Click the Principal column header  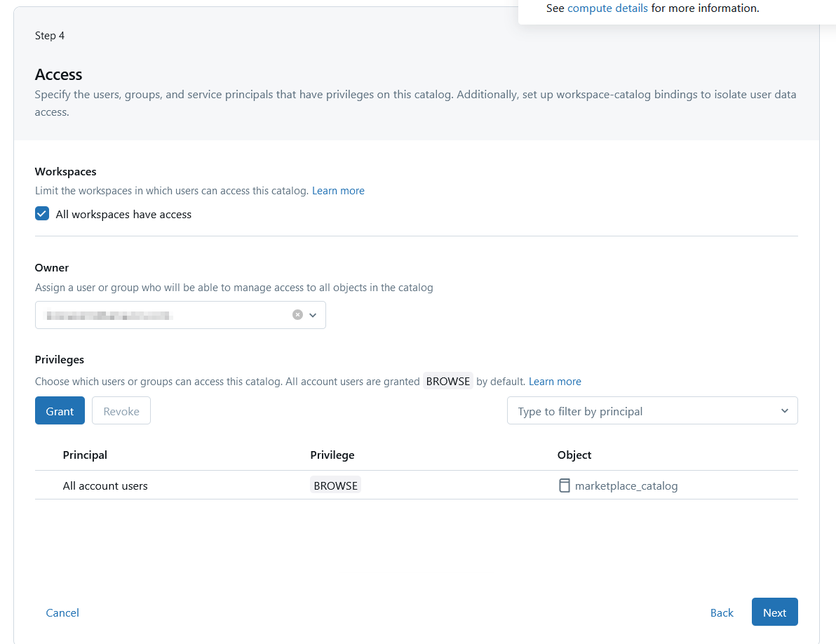(x=85, y=455)
